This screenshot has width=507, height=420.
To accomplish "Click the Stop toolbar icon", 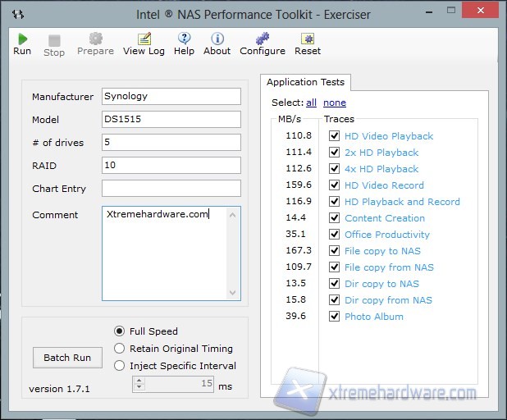I will click(x=54, y=39).
